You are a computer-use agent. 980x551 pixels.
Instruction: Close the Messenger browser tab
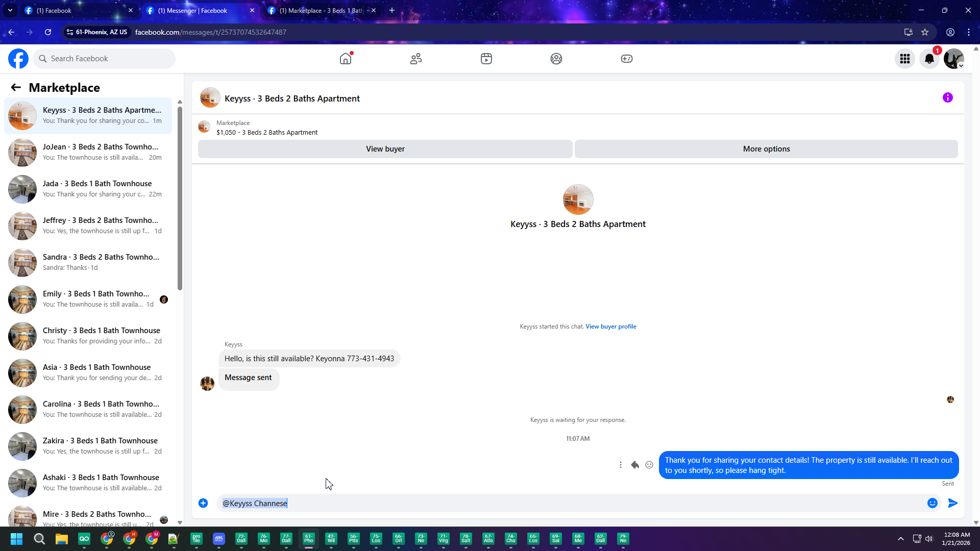pyautogui.click(x=252, y=10)
